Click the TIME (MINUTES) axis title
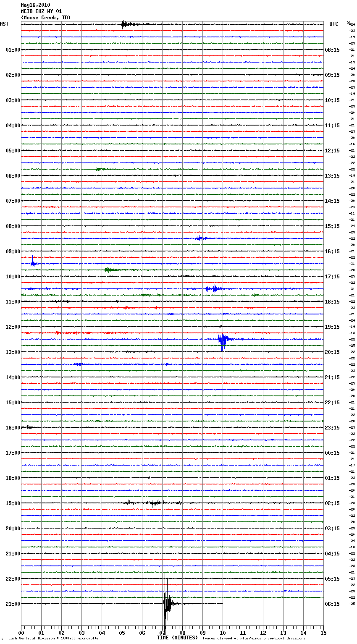Screen dimensions: 357x644 177,638
